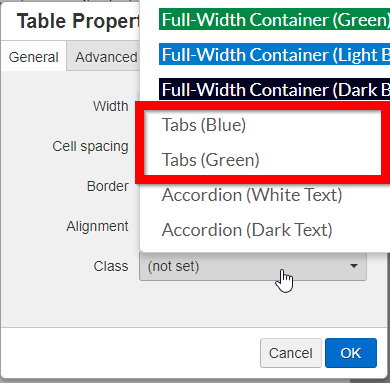Viewport: 390px width, 383px height.
Task: Click the Table Properties dialog title
Action: coord(78,21)
